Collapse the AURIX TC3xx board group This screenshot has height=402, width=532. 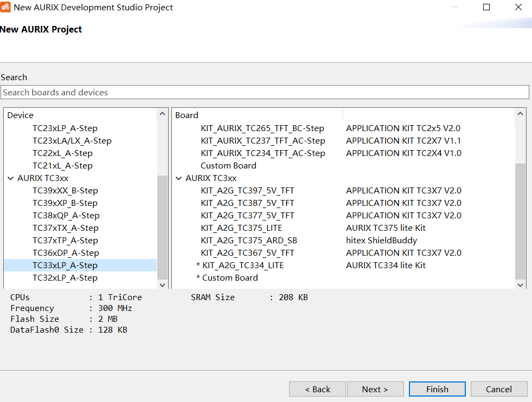pyautogui.click(x=178, y=178)
